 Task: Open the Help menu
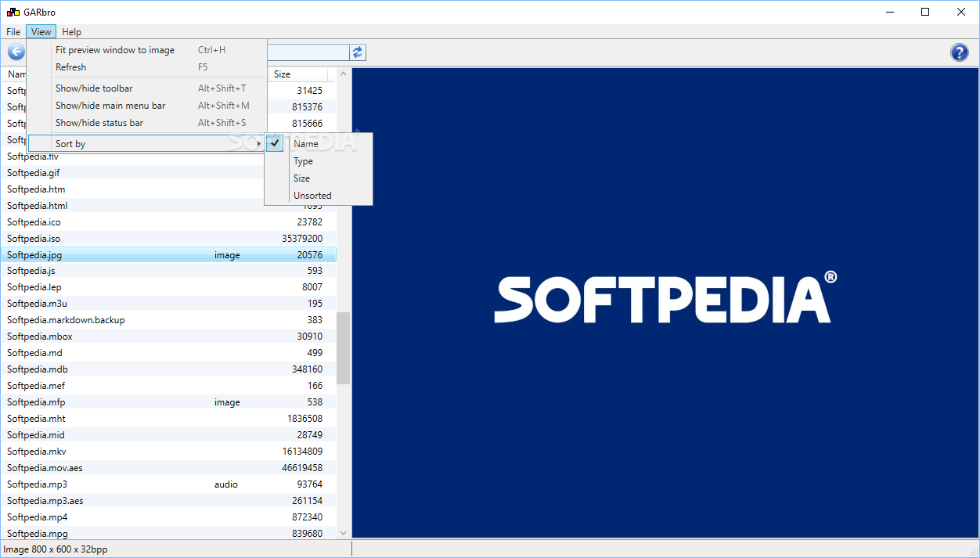click(x=71, y=32)
